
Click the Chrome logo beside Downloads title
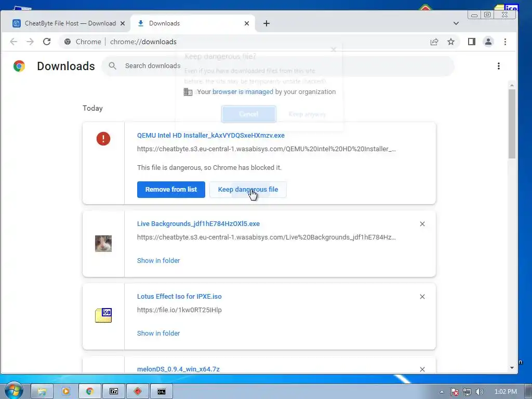(19, 66)
